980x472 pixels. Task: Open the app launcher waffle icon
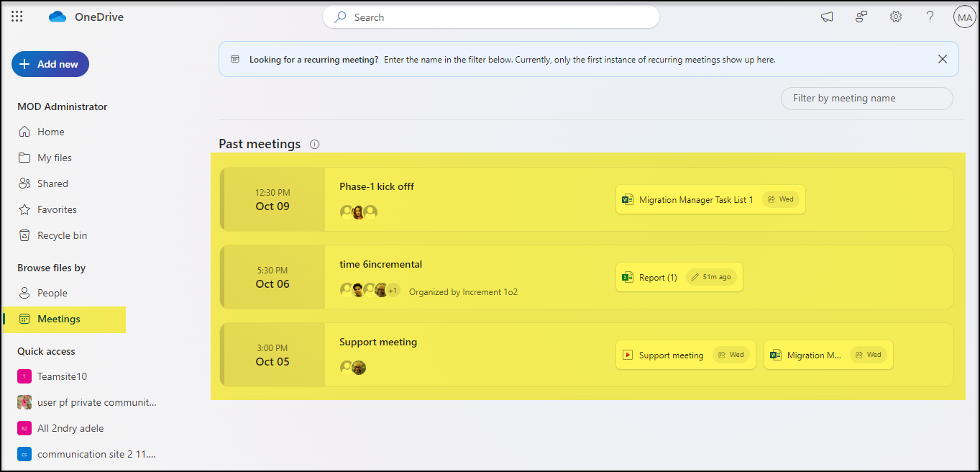pos(17,17)
